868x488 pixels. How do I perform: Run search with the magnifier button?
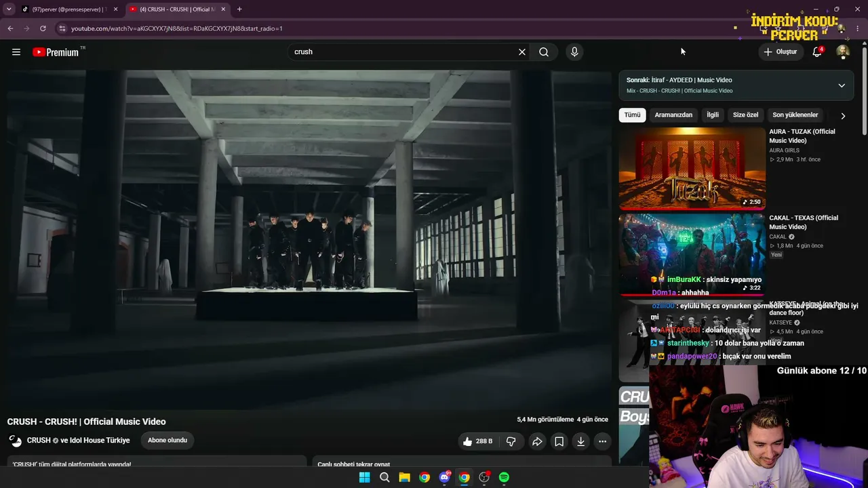(544, 52)
